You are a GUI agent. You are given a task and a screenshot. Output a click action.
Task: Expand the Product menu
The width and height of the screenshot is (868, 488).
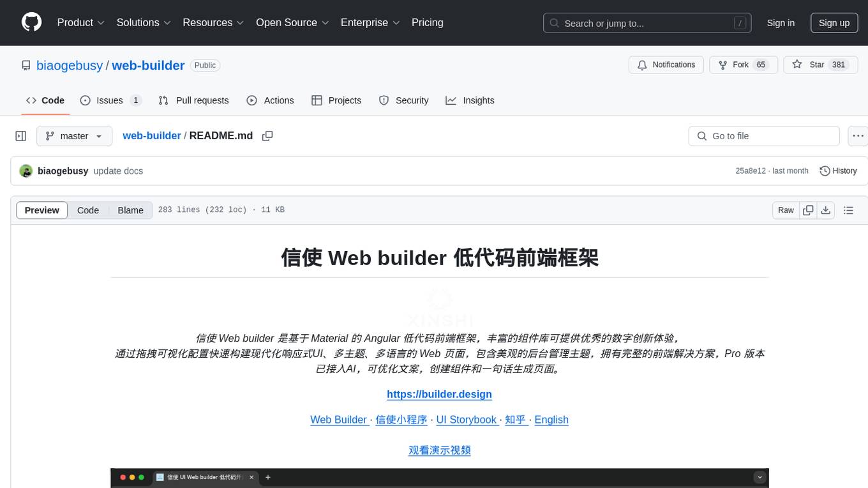pyautogui.click(x=81, y=22)
